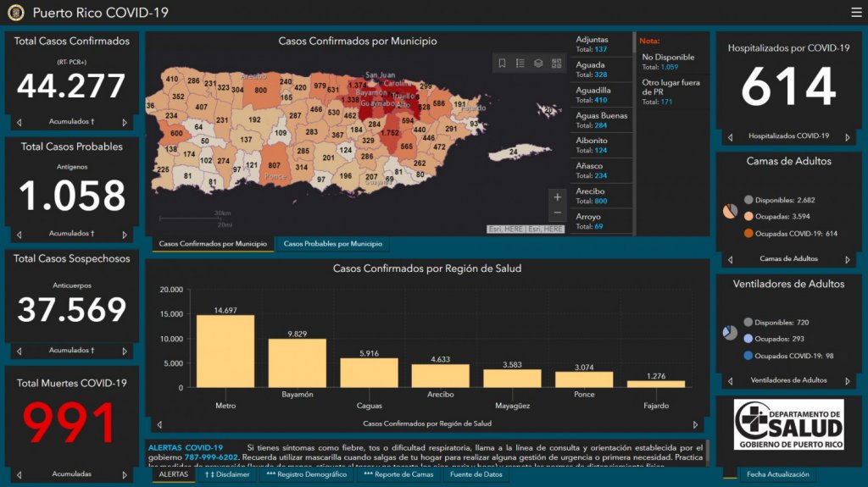Open the map bookmarks tool

(502, 64)
